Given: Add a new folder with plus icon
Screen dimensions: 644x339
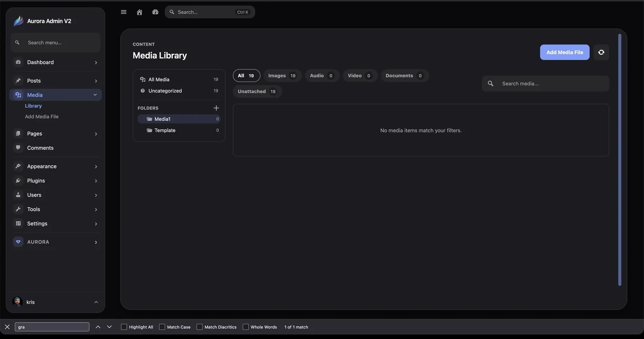Looking at the screenshot, I should point(216,108).
